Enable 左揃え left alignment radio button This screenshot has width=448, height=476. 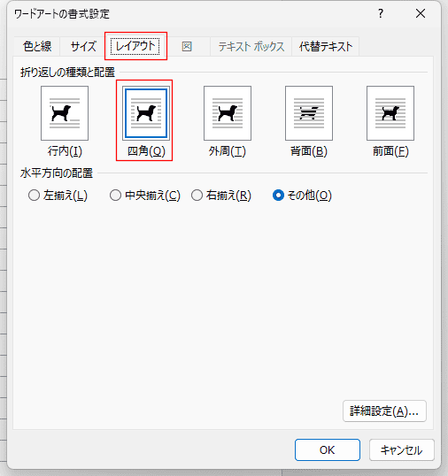click(x=34, y=196)
